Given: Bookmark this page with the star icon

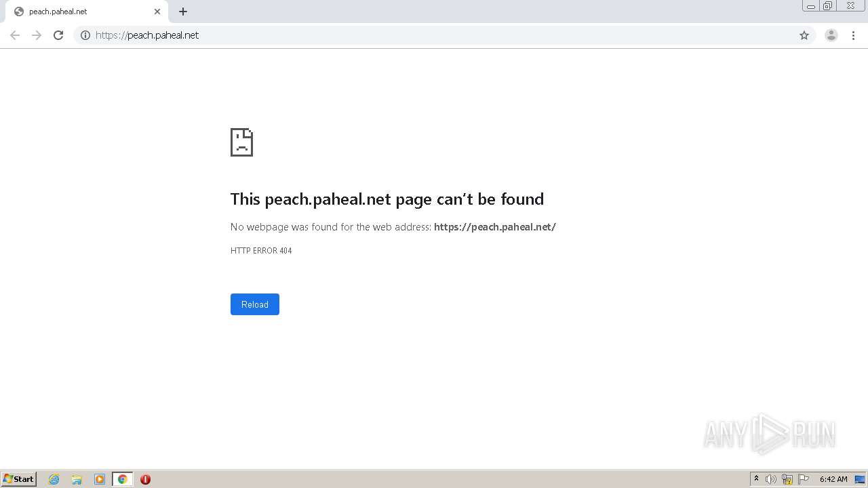Looking at the screenshot, I should click(804, 35).
